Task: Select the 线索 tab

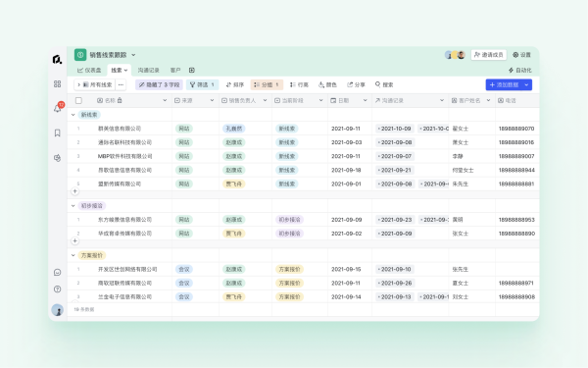Action: pyautogui.click(x=120, y=71)
